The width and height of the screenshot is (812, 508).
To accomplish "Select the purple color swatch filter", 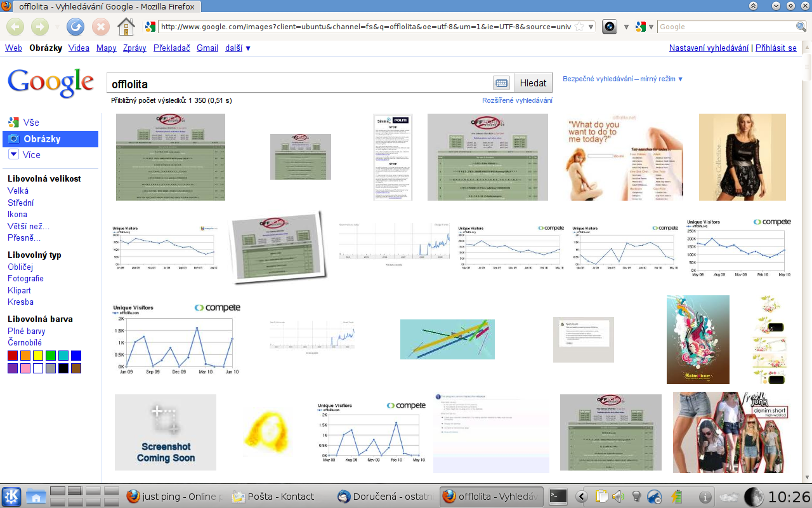I will click(13, 368).
